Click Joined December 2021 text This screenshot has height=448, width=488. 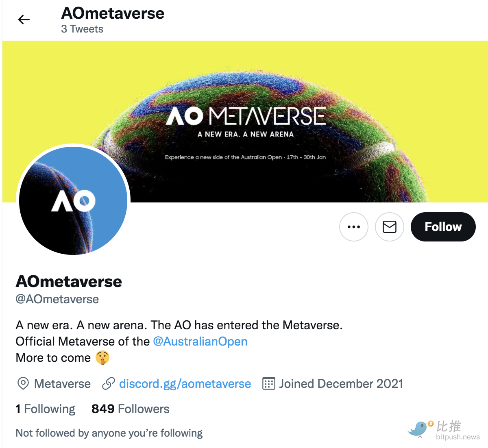(341, 384)
